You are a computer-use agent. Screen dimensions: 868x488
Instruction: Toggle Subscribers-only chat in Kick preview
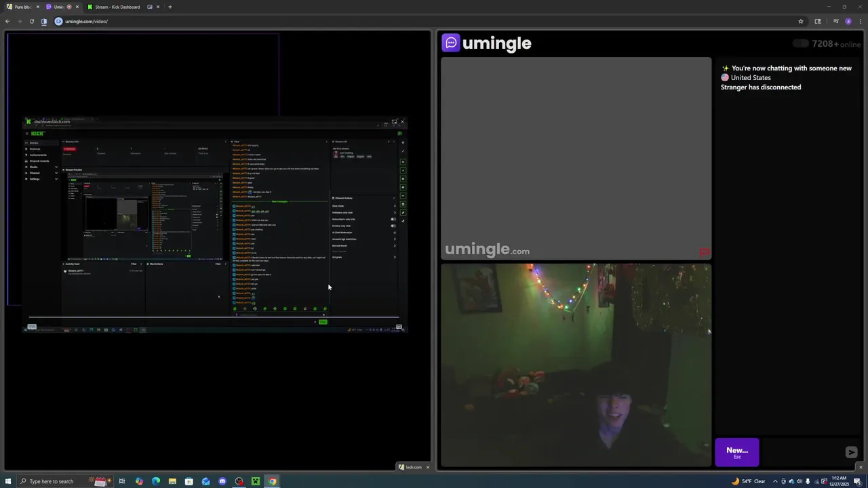point(393,219)
